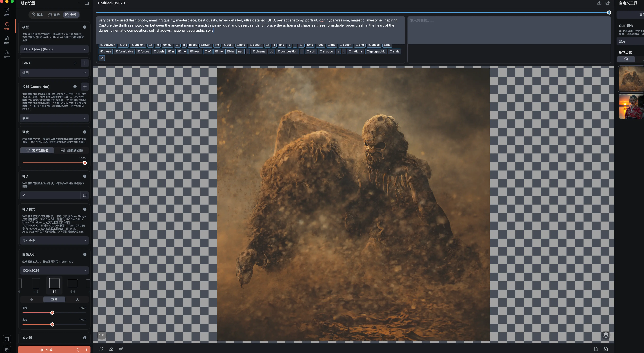
Task: Click the 强度 strength slider handle
Action: (85, 163)
